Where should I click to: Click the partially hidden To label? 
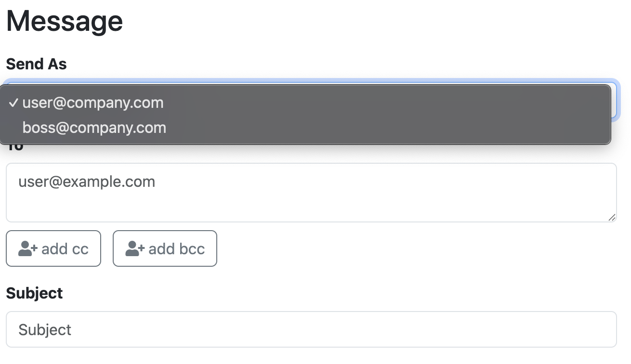[14, 147]
